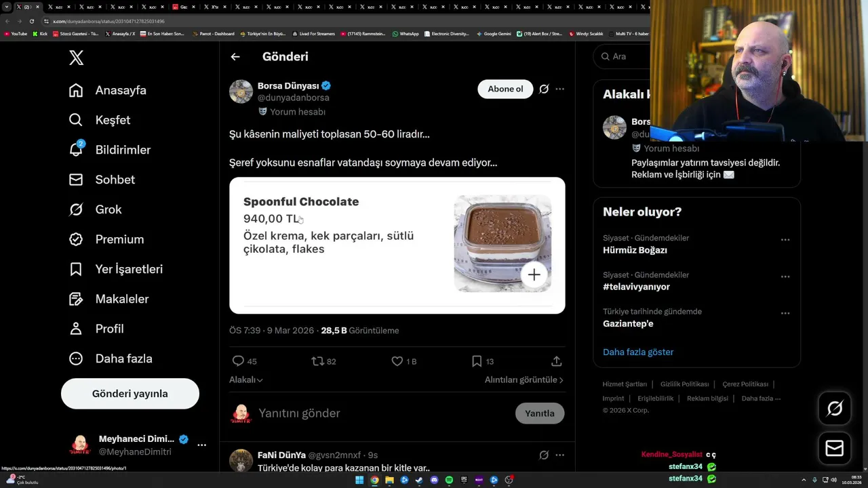
Task: Open more options on FaNi DünYa reply
Action: click(559, 455)
